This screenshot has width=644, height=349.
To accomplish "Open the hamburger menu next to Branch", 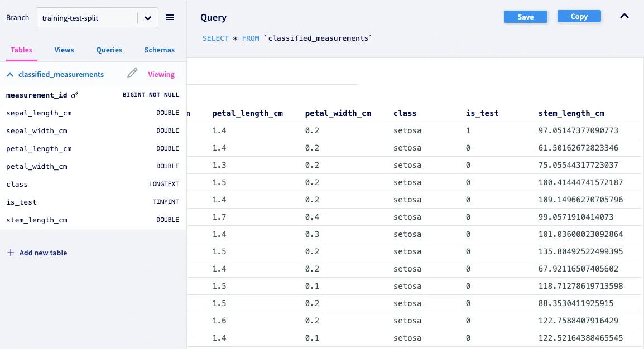I will (x=170, y=18).
